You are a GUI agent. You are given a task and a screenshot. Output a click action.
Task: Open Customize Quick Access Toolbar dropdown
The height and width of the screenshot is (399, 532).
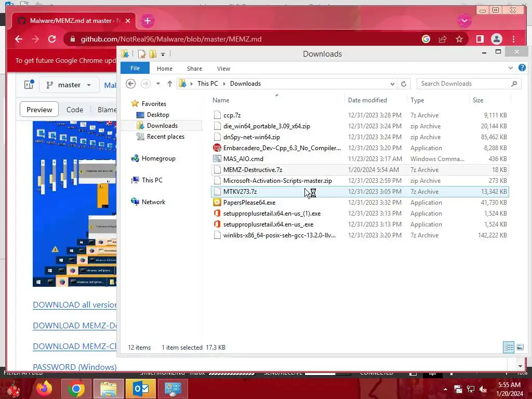click(x=163, y=54)
